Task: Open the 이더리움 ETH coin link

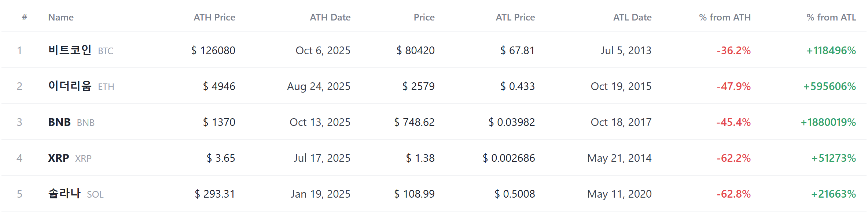Action: click(x=81, y=86)
